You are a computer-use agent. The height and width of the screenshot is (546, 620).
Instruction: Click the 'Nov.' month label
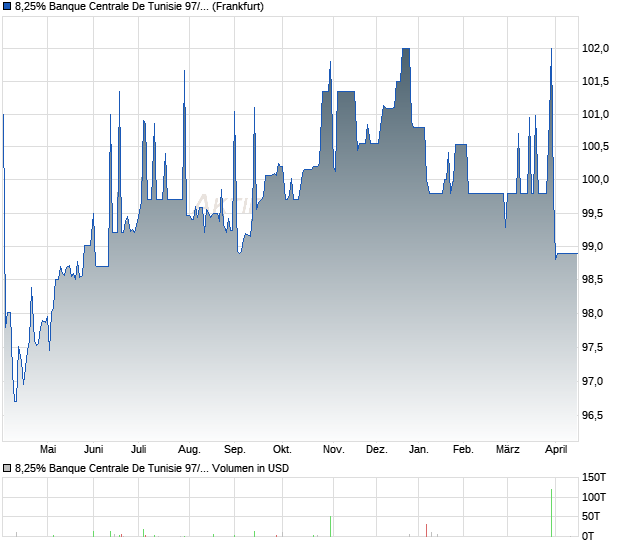coord(334,450)
